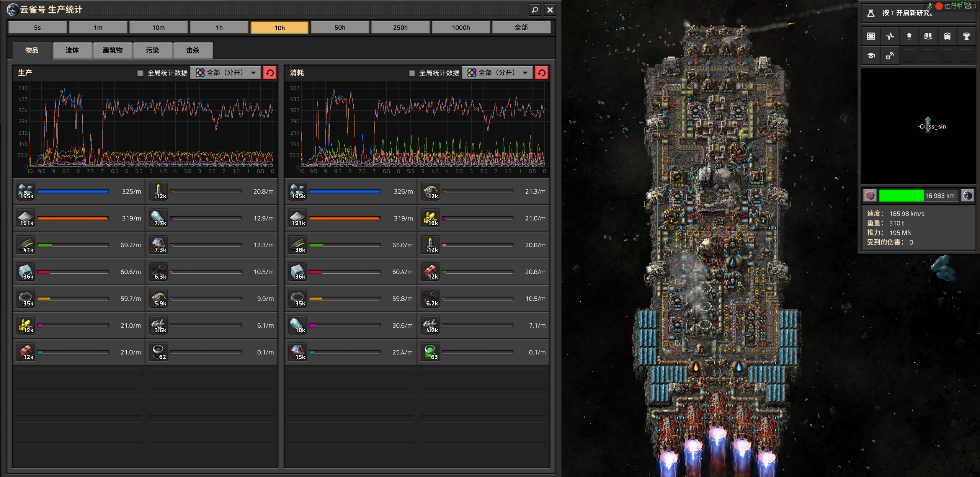The image size is (980, 477).
Task: Click the orange 319/m bar under 消耗
Action: pos(345,218)
